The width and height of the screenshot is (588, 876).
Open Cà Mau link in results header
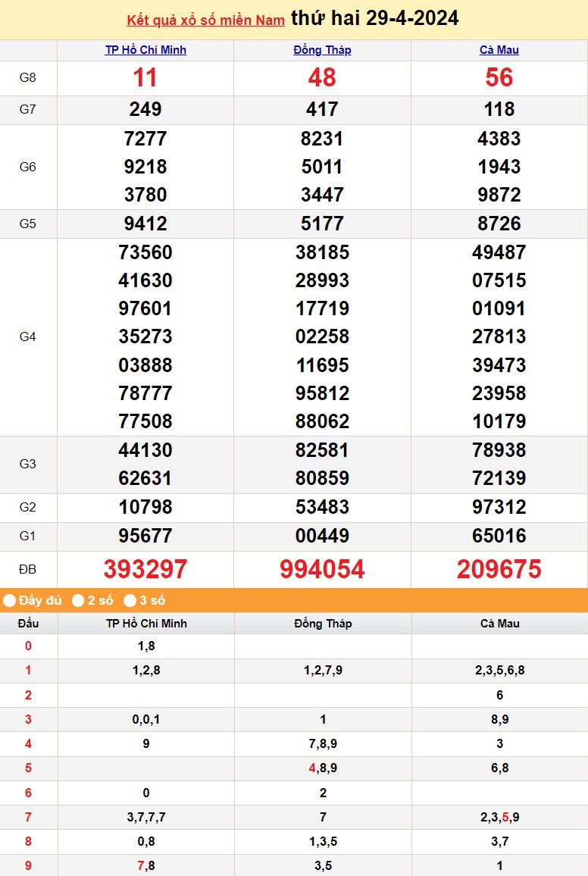coord(499,50)
